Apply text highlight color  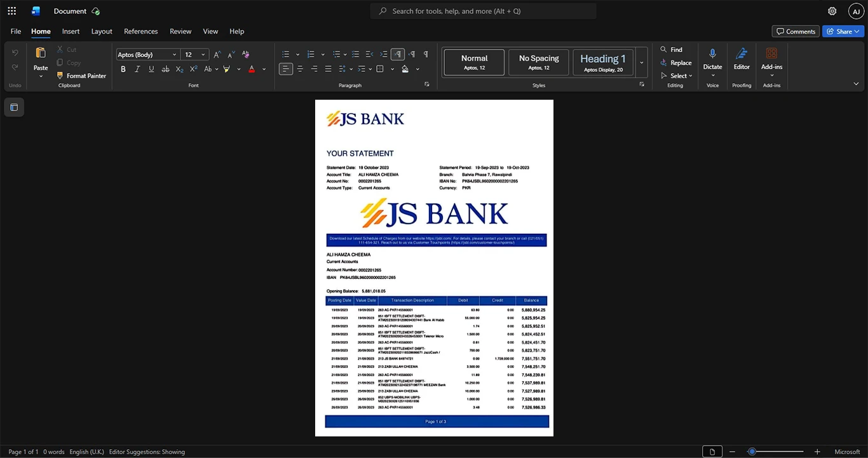(226, 69)
